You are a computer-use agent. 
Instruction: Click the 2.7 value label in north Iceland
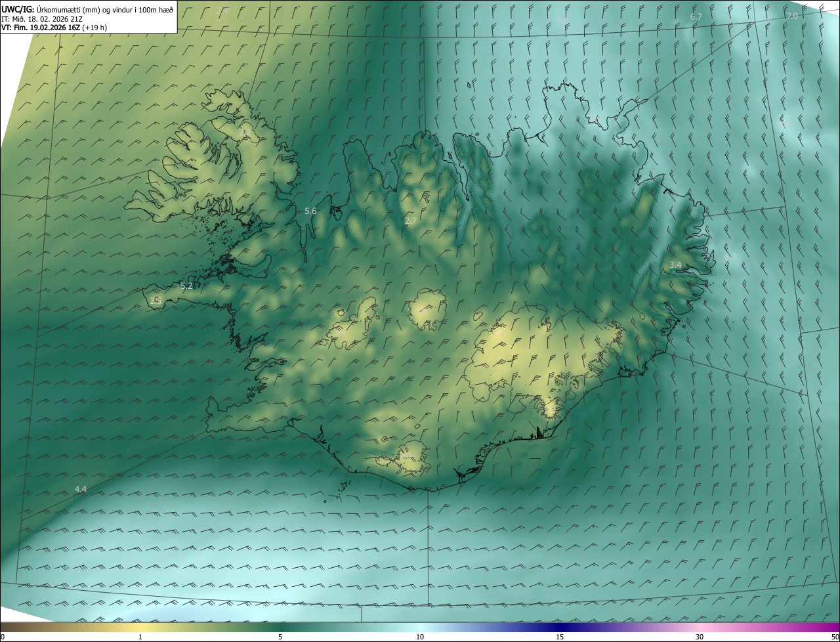point(411,221)
